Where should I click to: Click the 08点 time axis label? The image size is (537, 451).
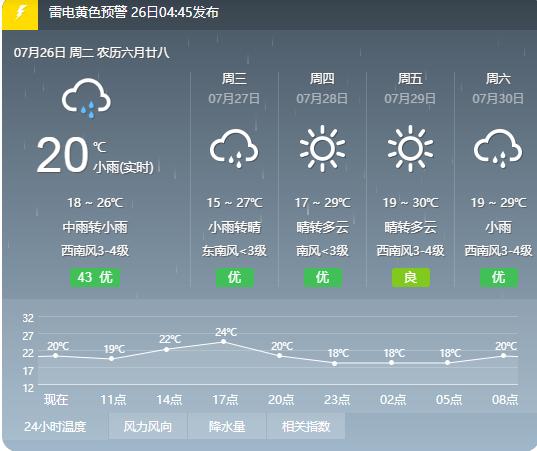pos(505,400)
